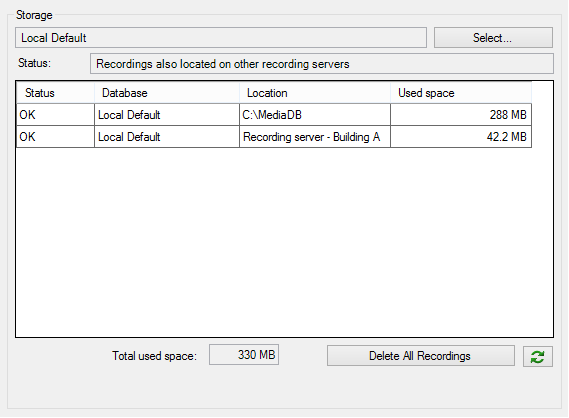The image size is (569, 418).
Task: Sort by the Location column header
Action: [315, 93]
